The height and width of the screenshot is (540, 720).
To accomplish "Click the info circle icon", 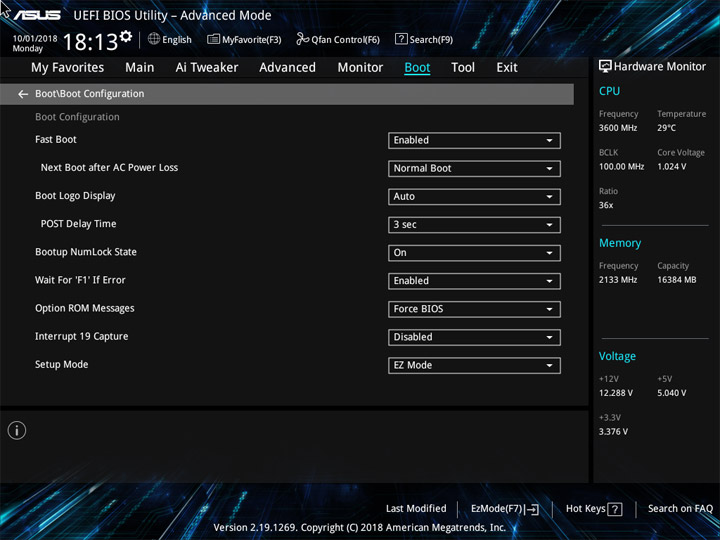I will pos(17,430).
